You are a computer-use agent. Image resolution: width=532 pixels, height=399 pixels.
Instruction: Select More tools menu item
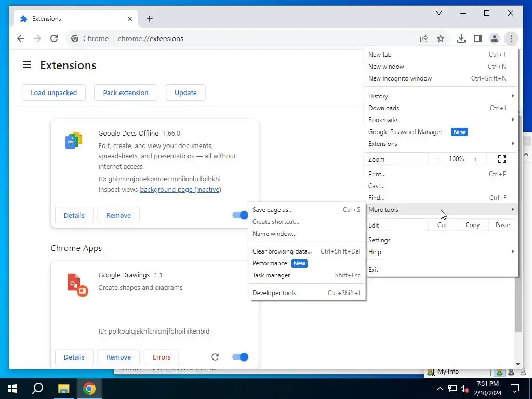click(x=442, y=210)
